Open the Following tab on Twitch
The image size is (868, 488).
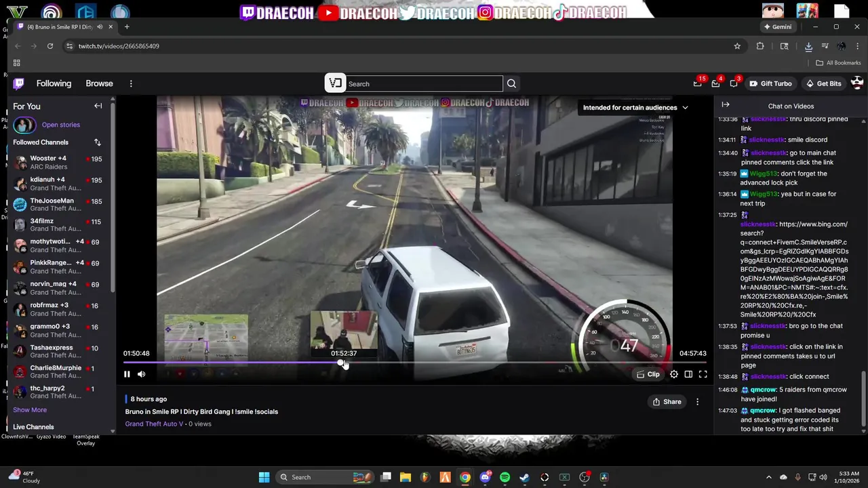[x=54, y=83]
